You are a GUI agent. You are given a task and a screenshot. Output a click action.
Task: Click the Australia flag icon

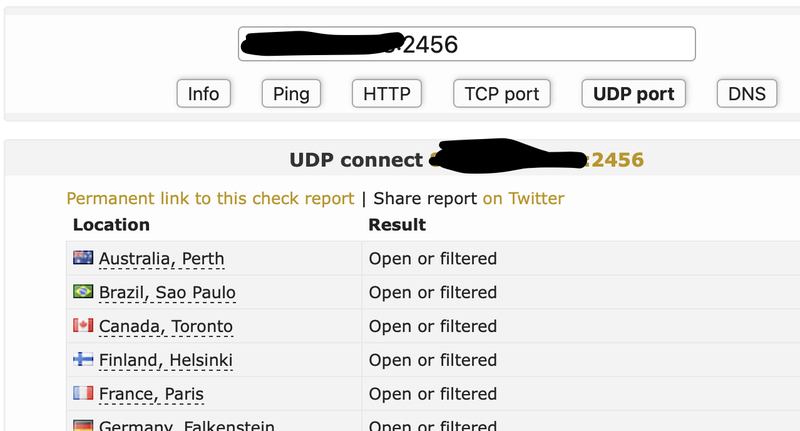point(83,259)
